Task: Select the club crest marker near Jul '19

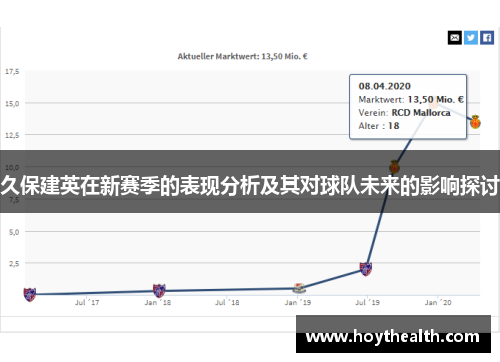Action: coord(366,269)
